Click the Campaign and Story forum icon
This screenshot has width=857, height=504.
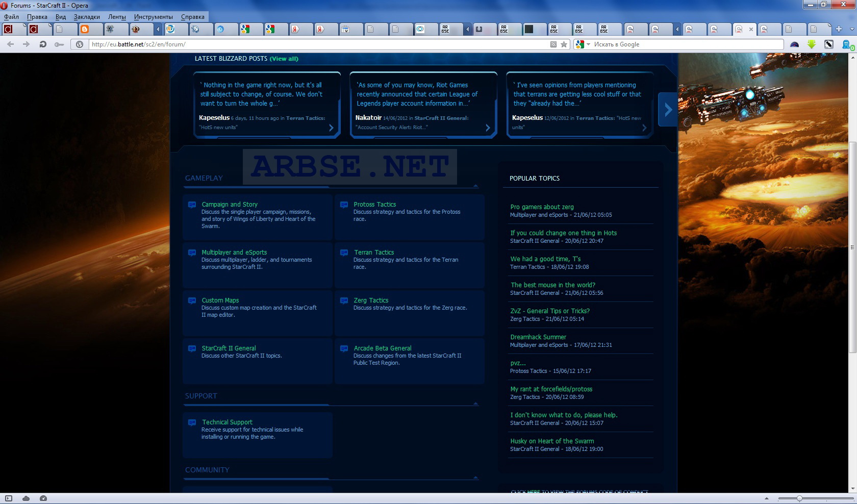192,205
